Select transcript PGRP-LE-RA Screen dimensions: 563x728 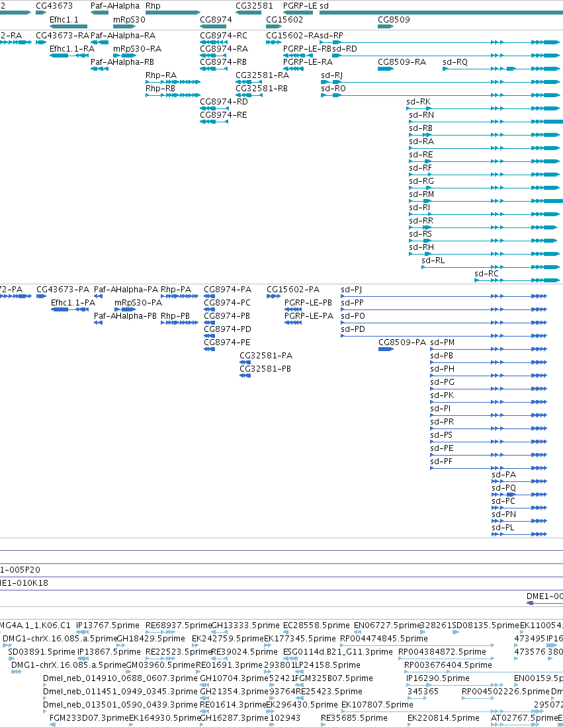tap(308, 62)
